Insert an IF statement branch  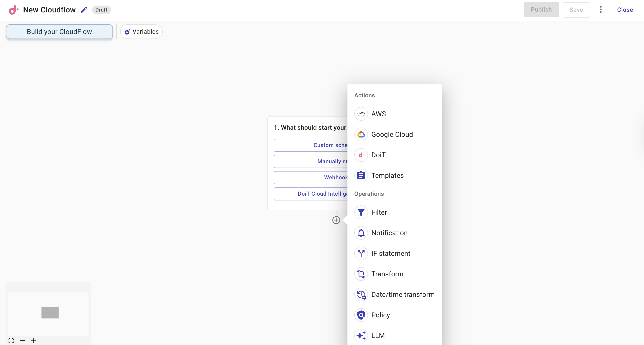390,253
